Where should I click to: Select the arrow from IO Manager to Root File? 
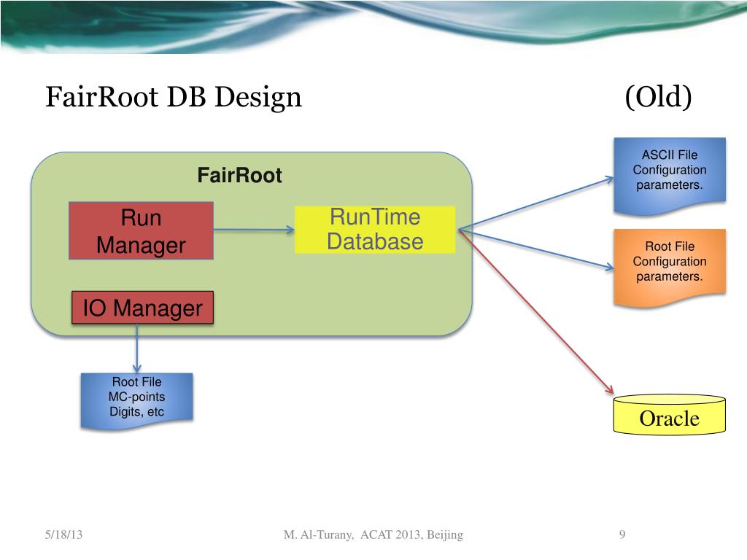pyautogui.click(x=137, y=349)
